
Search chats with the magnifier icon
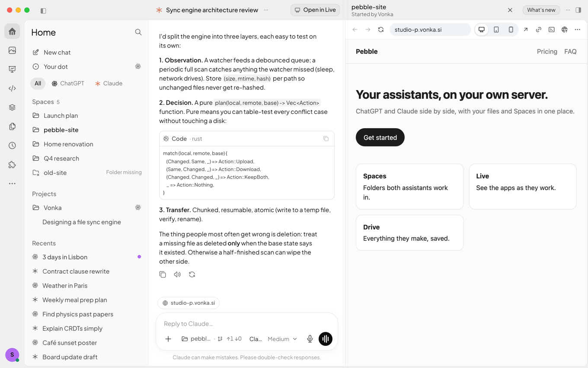[138, 32]
